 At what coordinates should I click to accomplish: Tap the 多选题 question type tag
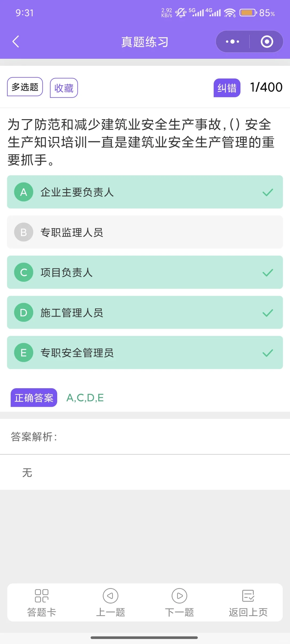25,87
